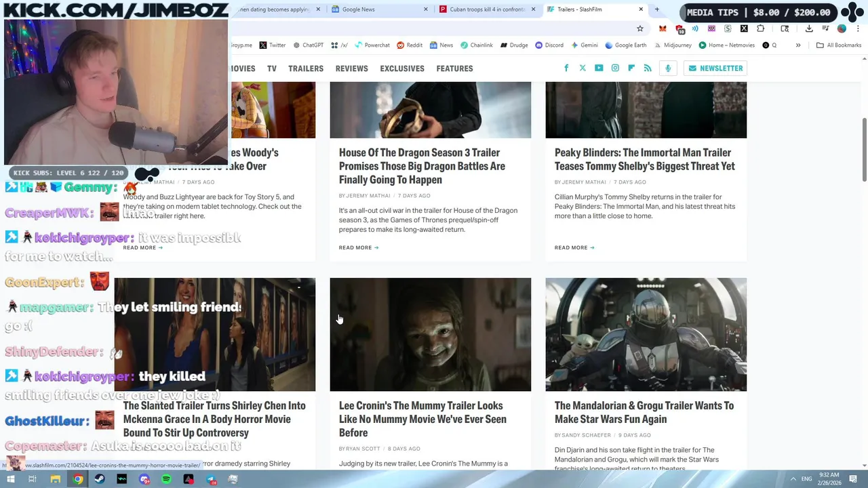Open the blue sound-wave extension icon
This screenshot has height=488, width=868.
695,28
